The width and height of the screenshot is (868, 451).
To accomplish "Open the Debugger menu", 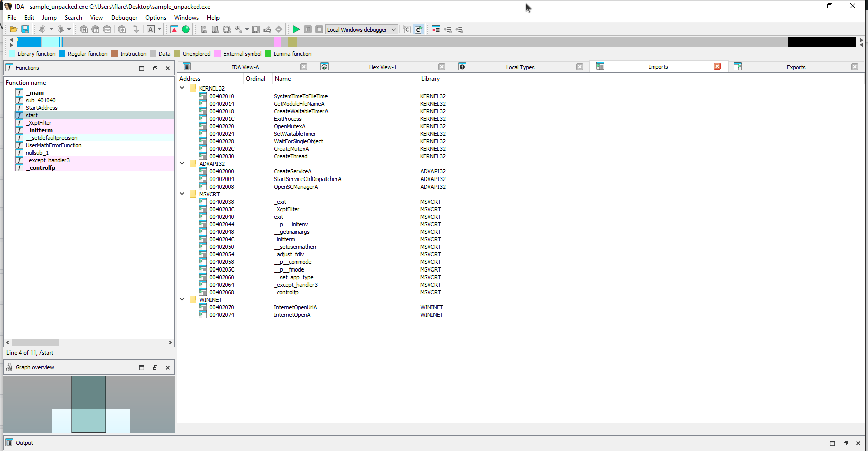I will (124, 18).
